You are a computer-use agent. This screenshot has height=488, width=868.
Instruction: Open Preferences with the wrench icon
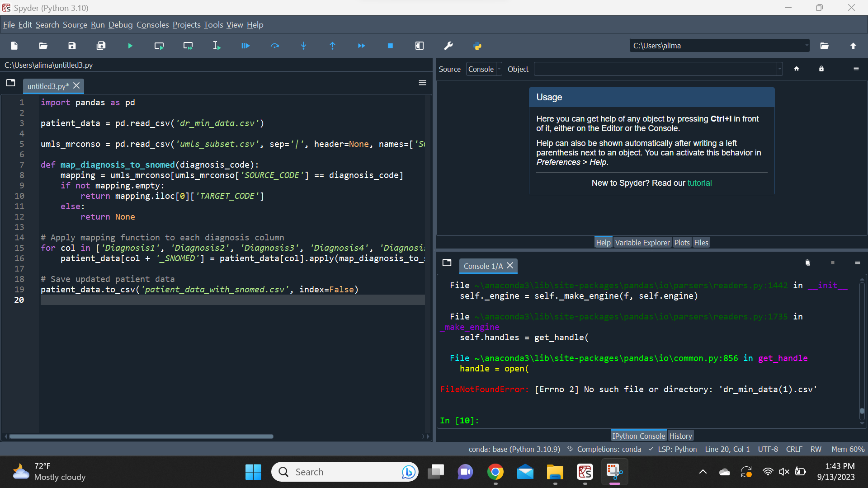pos(448,46)
